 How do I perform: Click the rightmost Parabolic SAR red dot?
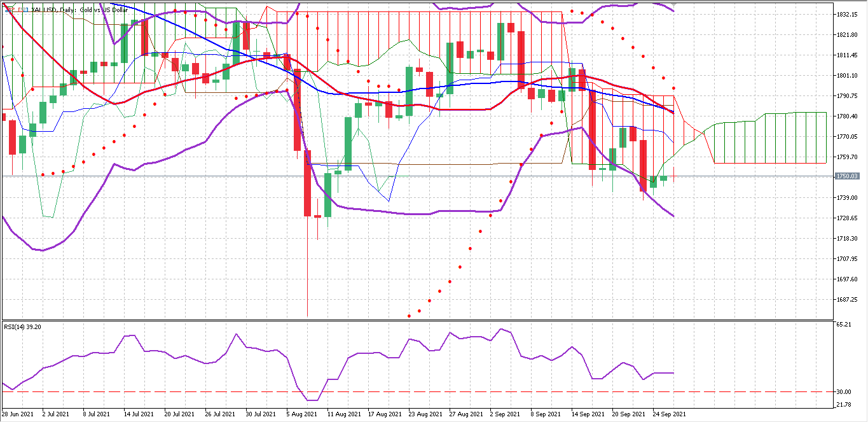pos(673,88)
